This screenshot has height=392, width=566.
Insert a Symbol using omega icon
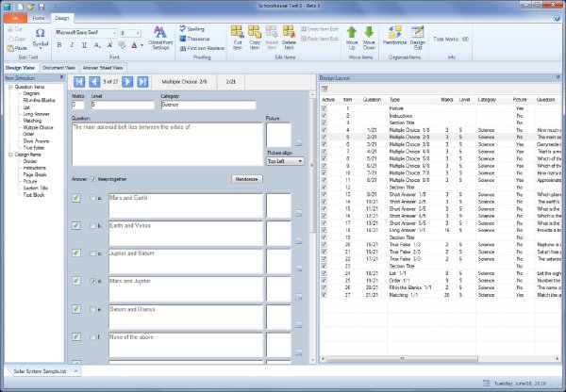pos(40,33)
